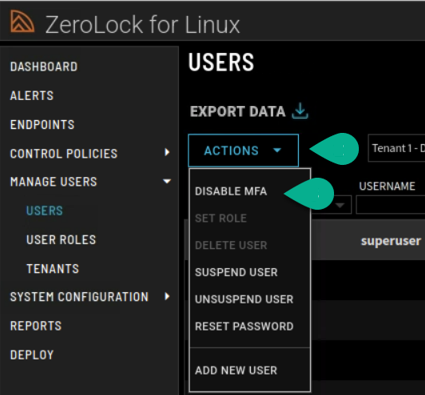Click the Export Data link
The width and height of the screenshot is (425, 395).
(x=238, y=111)
